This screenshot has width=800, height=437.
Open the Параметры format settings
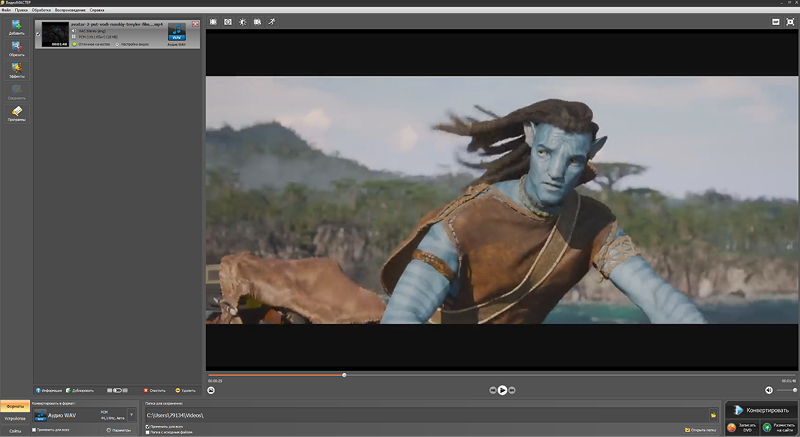[119, 430]
